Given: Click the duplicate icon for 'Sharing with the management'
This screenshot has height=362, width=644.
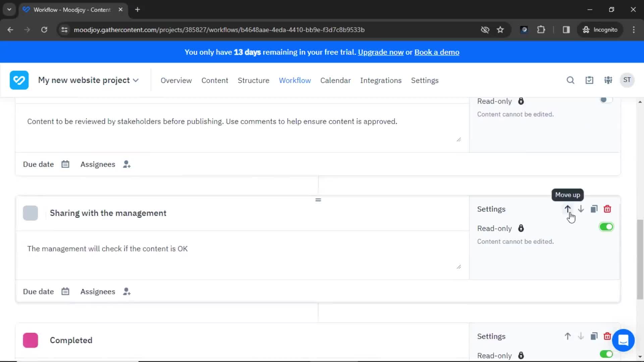Looking at the screenshot, I should coord(594,208).
